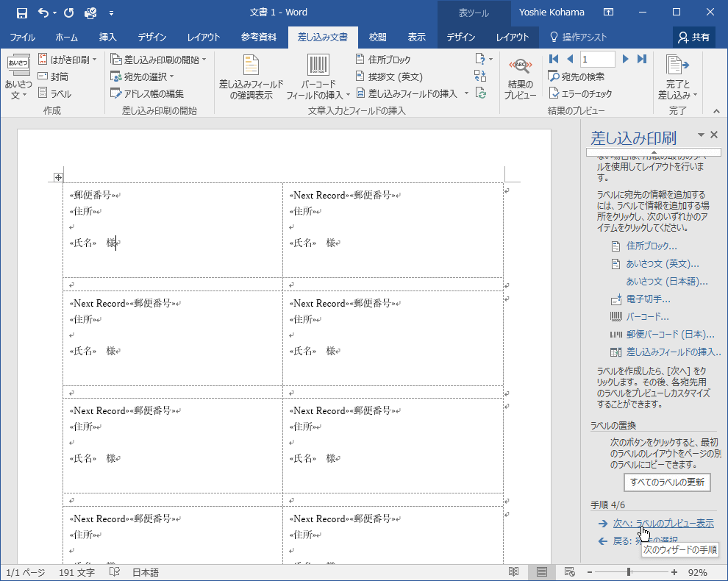728x581 pixels.
Task: Switch to the 表示 tab
Action: point(416,38)
